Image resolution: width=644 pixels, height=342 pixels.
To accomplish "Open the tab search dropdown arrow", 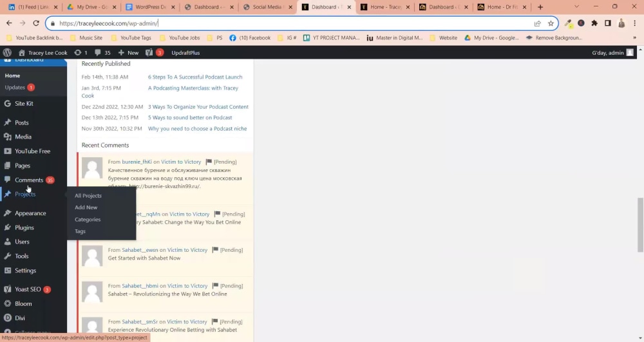I will coord(576,7).
